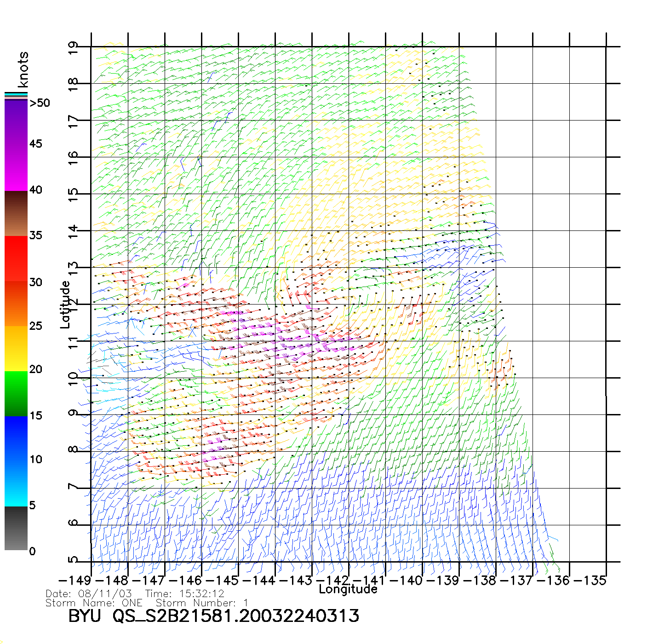The height and width of the screenshot is (644, 653).
Task: Click the -149 longitude tick label
Action: (75, 580)
